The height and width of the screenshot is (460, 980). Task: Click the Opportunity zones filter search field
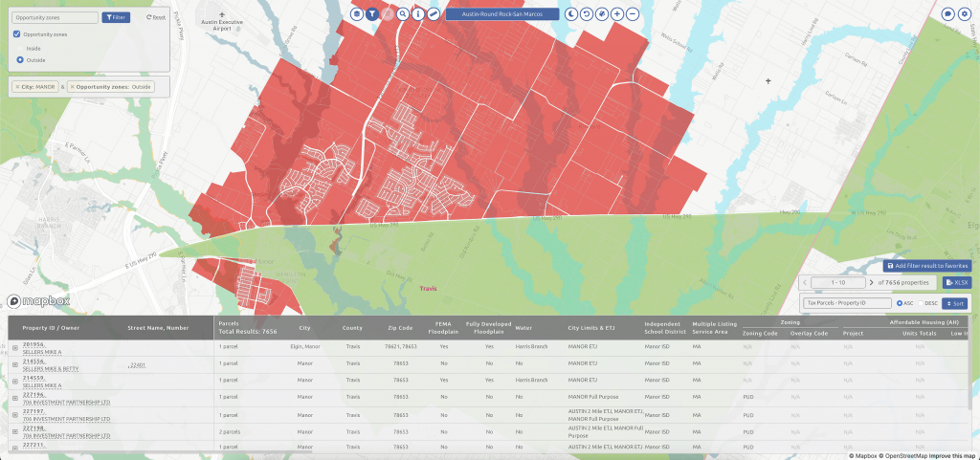pos(55,17)
